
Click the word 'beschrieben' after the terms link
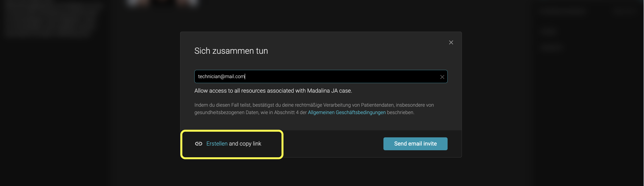(400, 112)
